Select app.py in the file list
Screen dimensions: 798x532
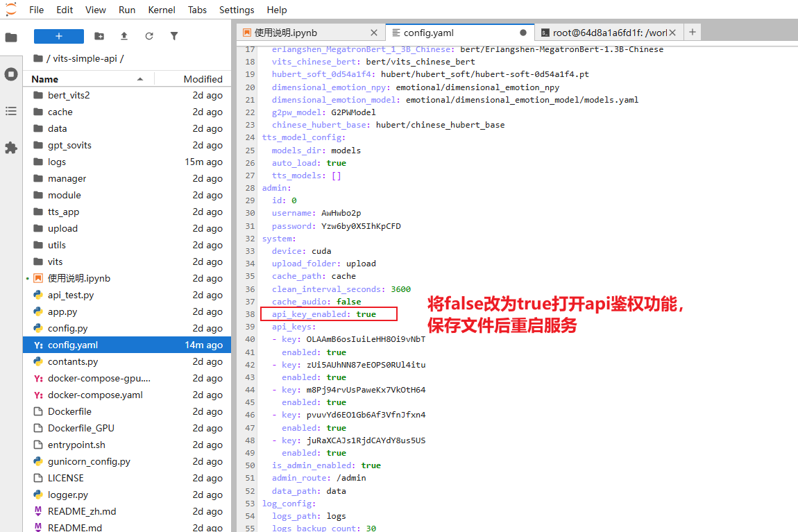(x=127, y=311)
